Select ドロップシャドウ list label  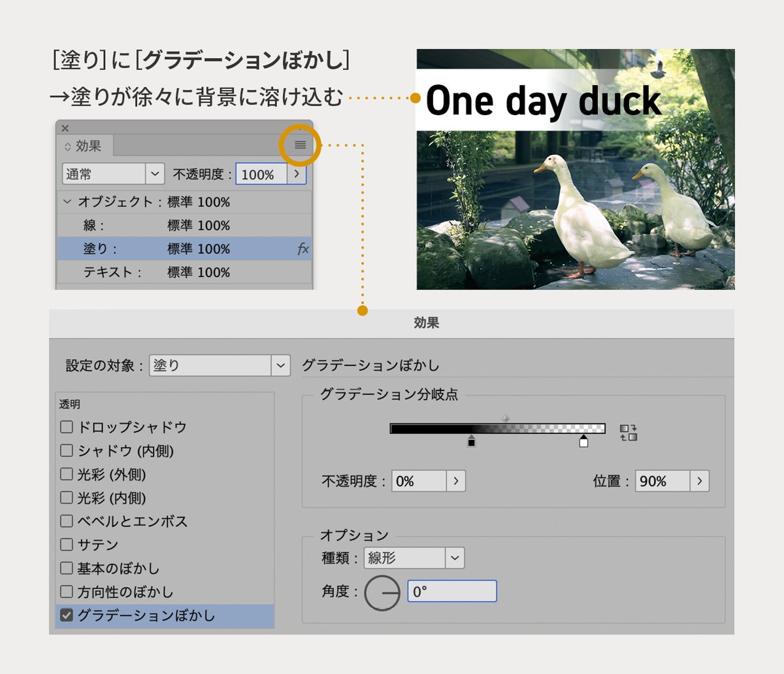point(133,427)
